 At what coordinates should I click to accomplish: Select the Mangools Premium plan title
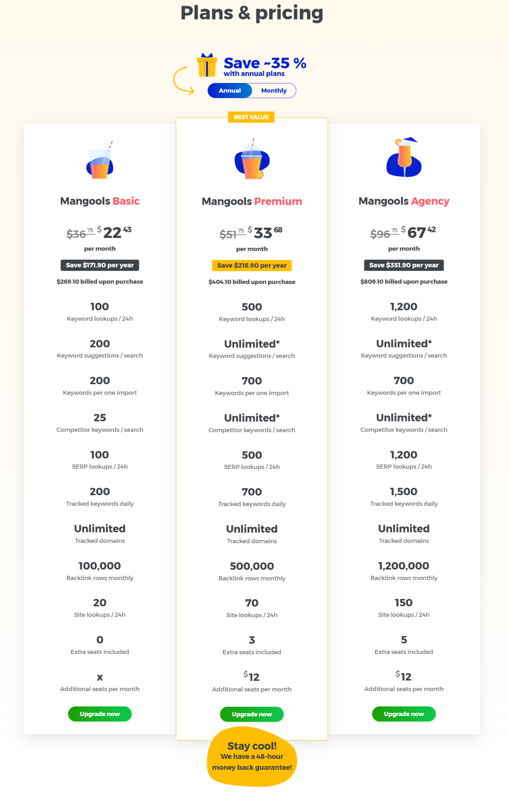tap(252, 201)
